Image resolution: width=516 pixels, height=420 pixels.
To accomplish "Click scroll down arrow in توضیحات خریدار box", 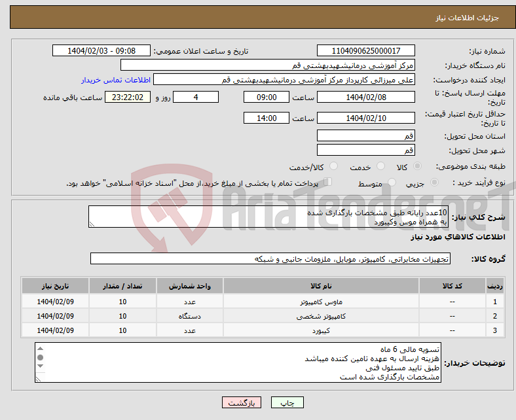I will pos(40,366).
